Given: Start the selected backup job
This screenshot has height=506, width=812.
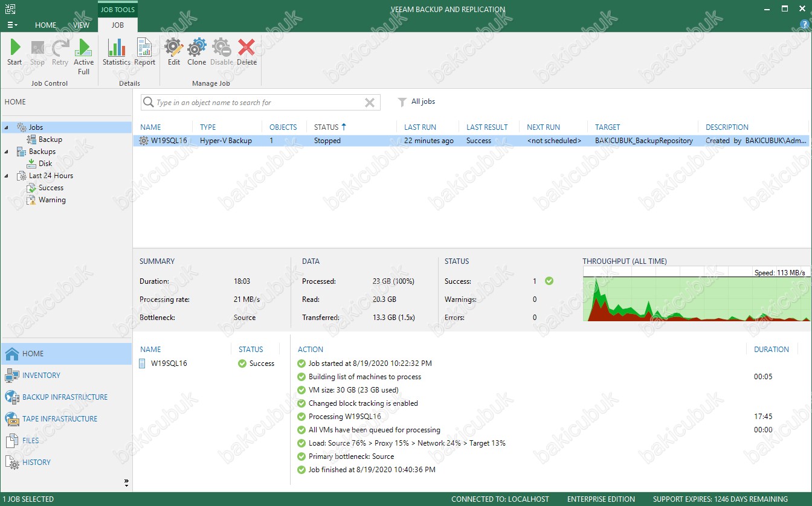Looking at the screenshot, I should coord(14,52).
